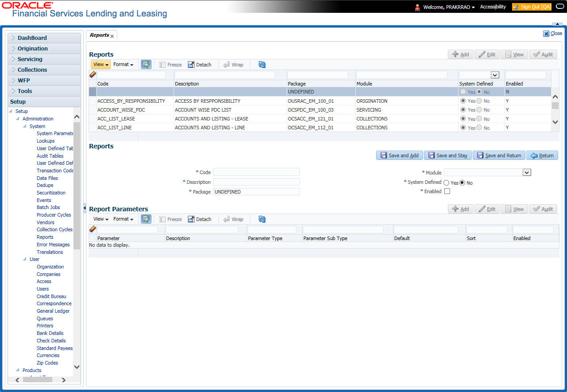Click the Oracle ring icon at the top right
The height and width of the screenshot is (392, 567).
(x=560, y=7)
